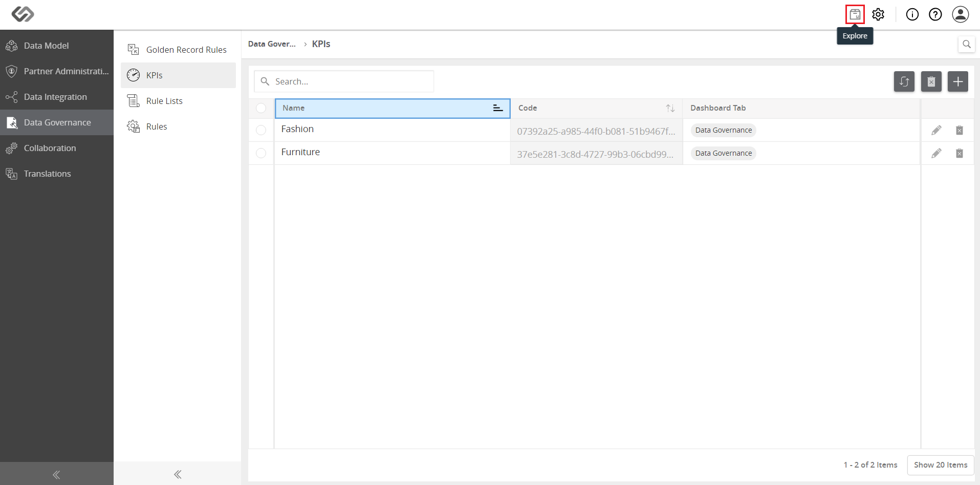Select the Furniture row checkbox

pos(261,153)
